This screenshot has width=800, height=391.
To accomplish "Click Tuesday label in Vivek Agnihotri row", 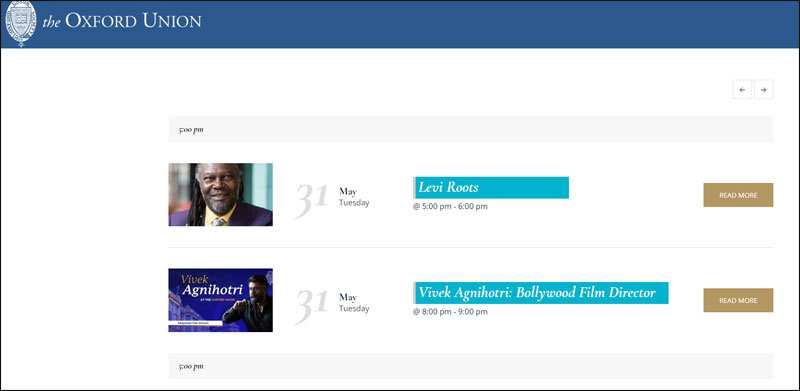I will point(354,308).
